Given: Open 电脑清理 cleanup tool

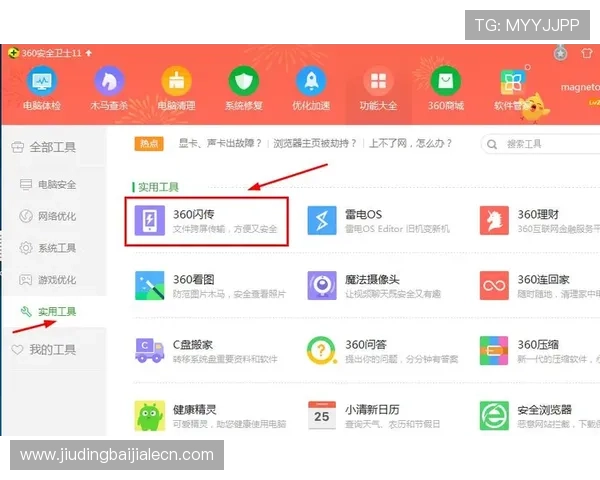Looking at the screenshot, I should (176, 88).
